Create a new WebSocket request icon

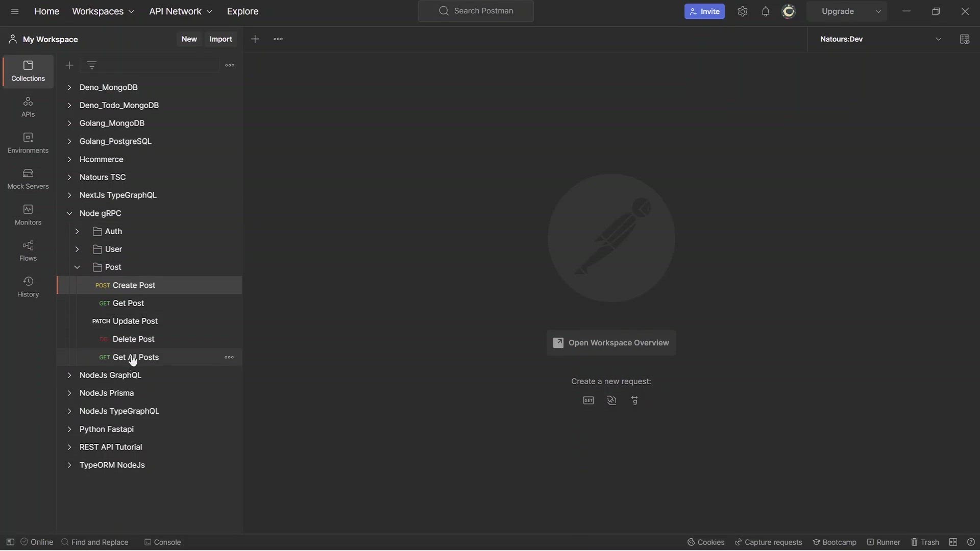(612, 400)
